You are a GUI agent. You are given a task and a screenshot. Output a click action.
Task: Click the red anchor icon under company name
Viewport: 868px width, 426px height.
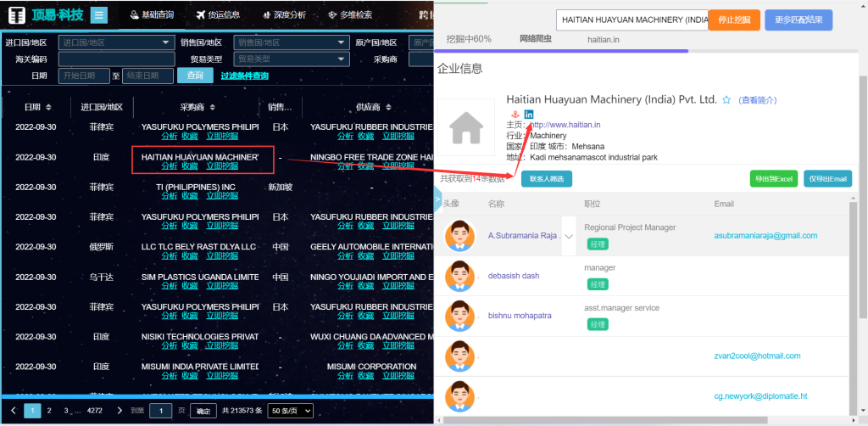[512, 115]
